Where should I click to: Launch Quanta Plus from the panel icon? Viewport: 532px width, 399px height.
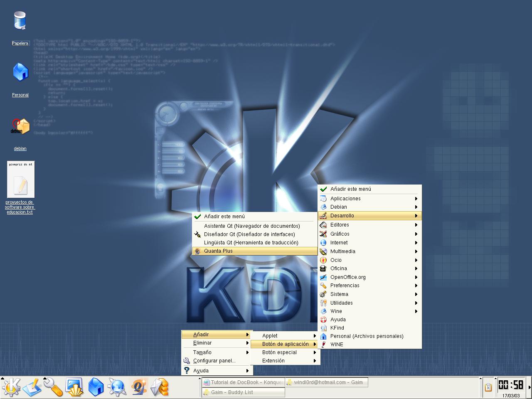click(138, 387)
